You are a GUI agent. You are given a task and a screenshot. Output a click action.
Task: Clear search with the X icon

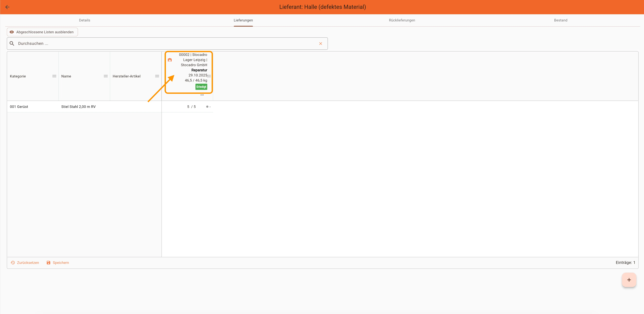(x=320, y=44)
